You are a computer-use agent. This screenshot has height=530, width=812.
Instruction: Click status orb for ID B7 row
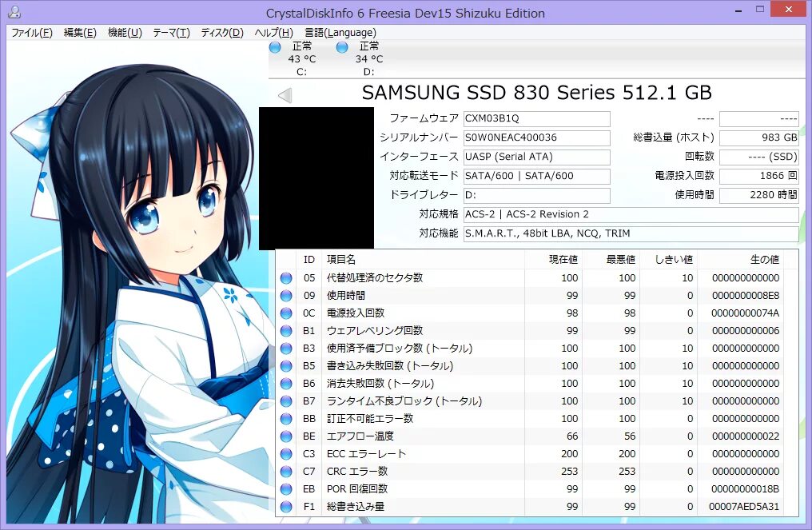[x=286, y=401]
